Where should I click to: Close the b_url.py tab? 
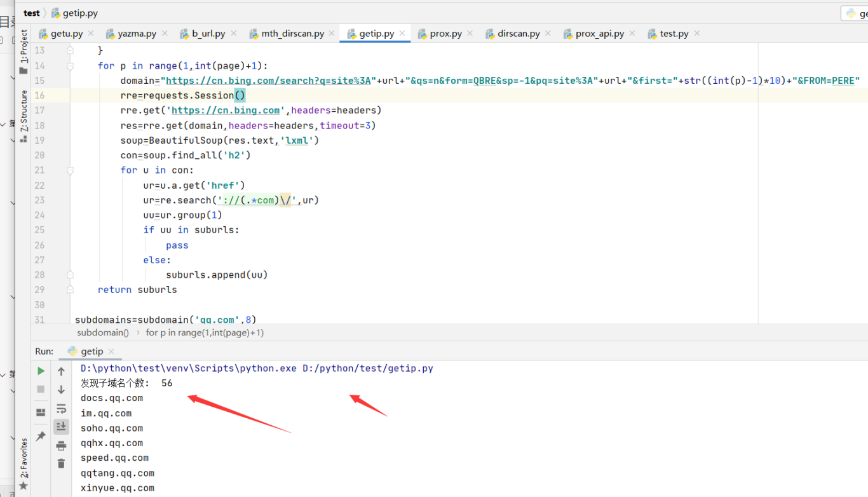(233, 33)
